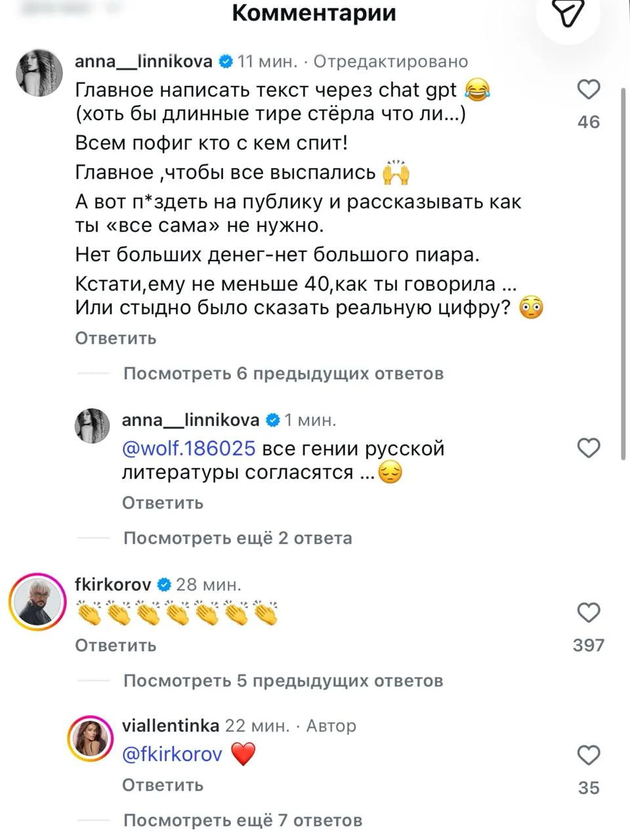Open the @wolf.186025 mention link
Screen dimensions: 630x840
click(x=188, y=448)
